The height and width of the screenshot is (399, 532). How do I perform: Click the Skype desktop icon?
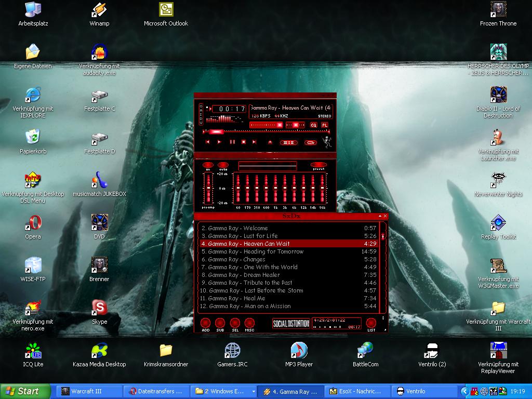99,312
